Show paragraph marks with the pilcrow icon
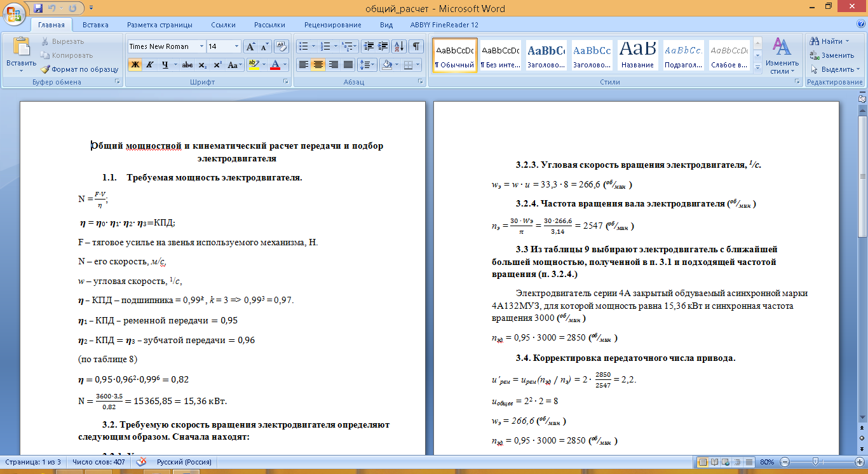Screen dimensions: 868x474 coord(416,46)
